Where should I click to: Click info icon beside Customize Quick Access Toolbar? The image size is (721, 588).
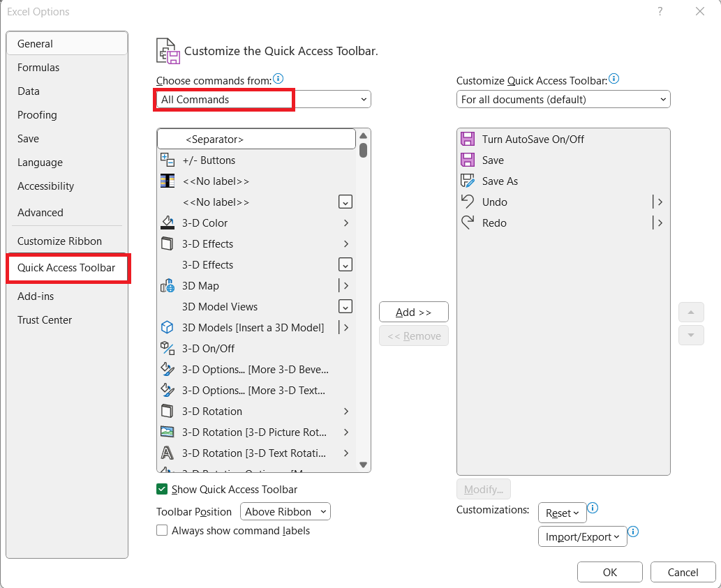[614, 79]
